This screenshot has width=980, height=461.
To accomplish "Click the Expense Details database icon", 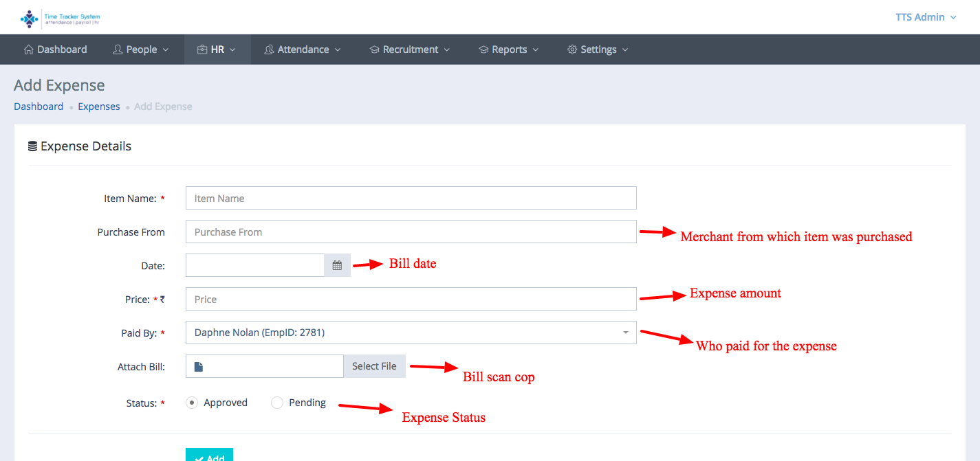I will pos(32,146).
